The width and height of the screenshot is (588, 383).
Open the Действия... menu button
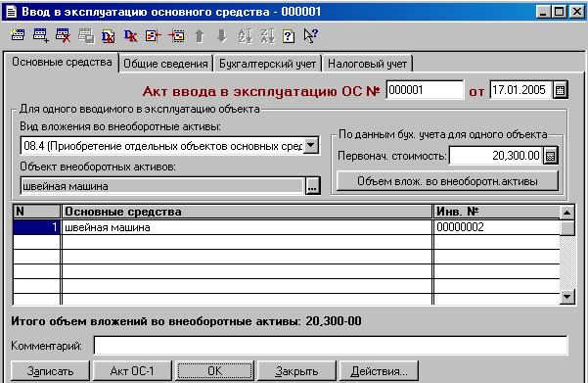379,371
